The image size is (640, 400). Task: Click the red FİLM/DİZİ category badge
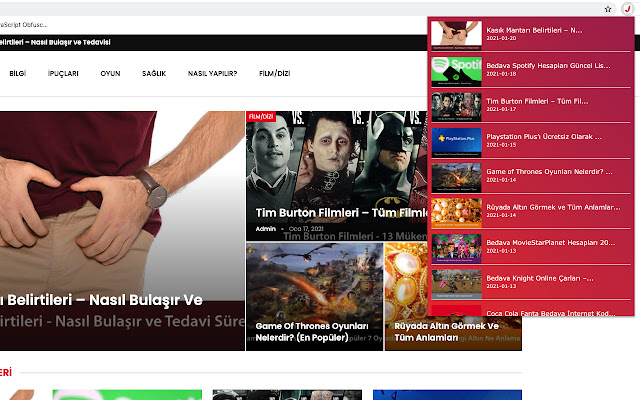[x=261, y=117]
